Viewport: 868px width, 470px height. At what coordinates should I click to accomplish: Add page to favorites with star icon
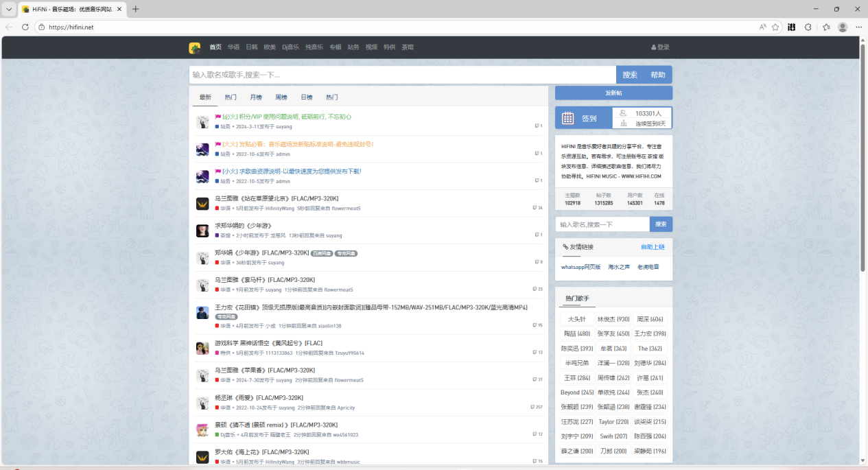click(775, 27)
